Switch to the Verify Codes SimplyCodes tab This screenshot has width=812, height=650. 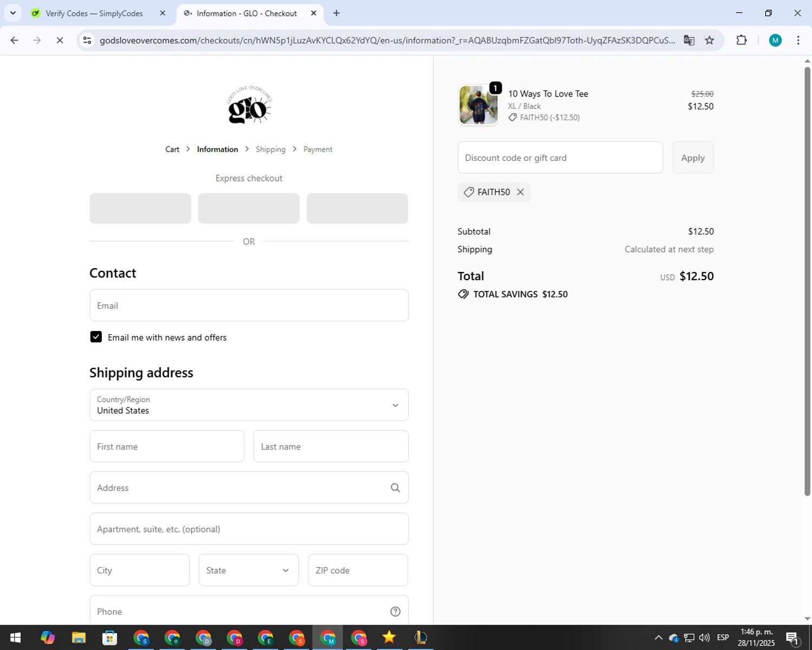click(x=94, y=13)
